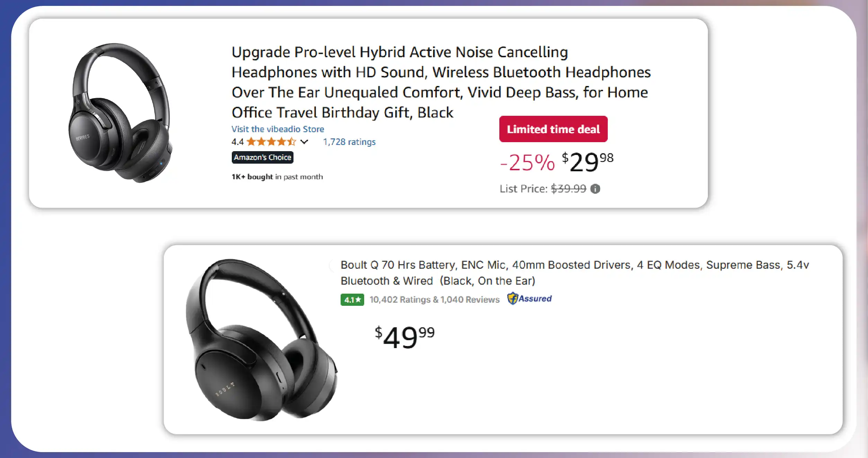868x458 pixels.
Task: Open the 1,728 ratings link
Action: coord(349,141)
